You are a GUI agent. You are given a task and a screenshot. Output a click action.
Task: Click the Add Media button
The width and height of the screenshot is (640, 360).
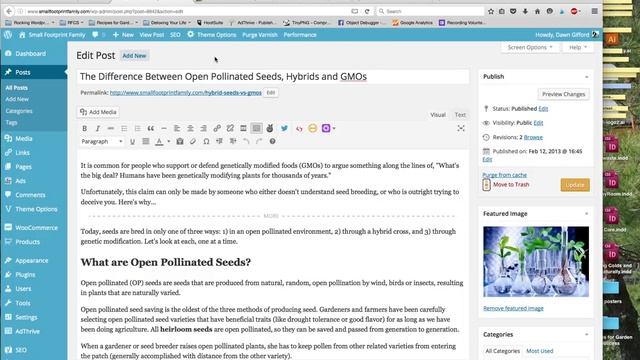(x=98, y=112)
